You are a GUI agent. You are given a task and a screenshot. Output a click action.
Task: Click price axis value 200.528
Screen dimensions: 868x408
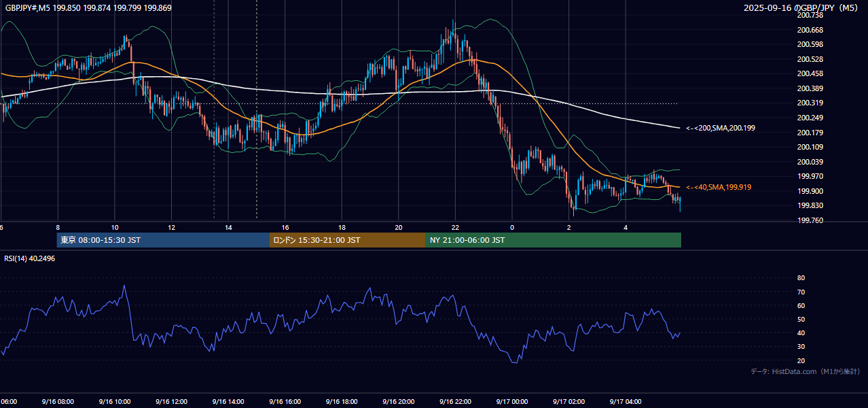coord(810,59)
